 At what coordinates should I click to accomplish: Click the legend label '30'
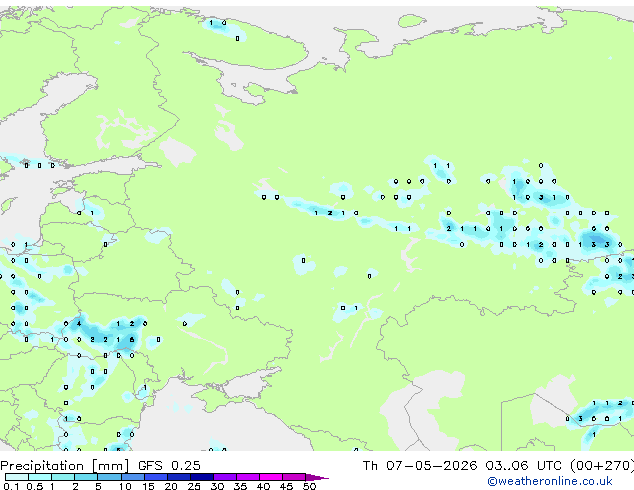[x=217, y=486]
